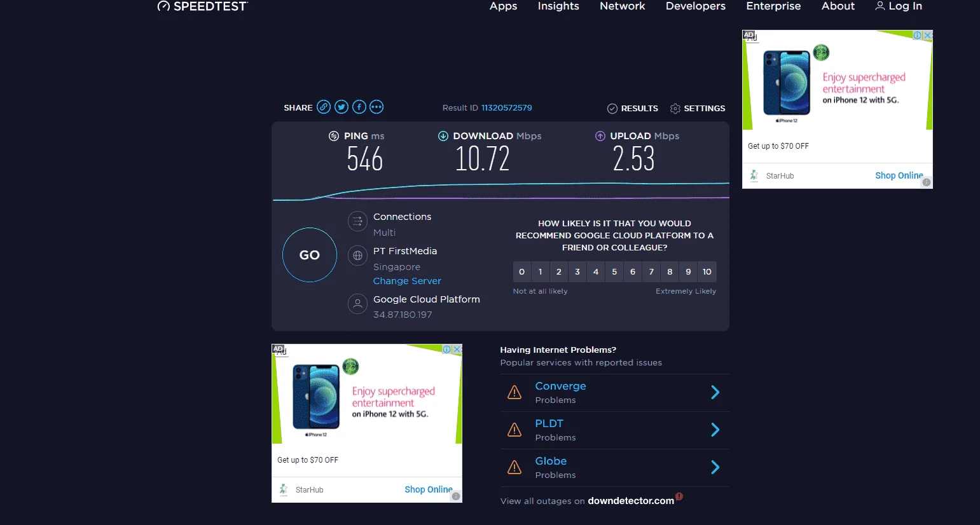Rate recommendation score 5
Screen dimensions: 980x525
coord(614,271)
